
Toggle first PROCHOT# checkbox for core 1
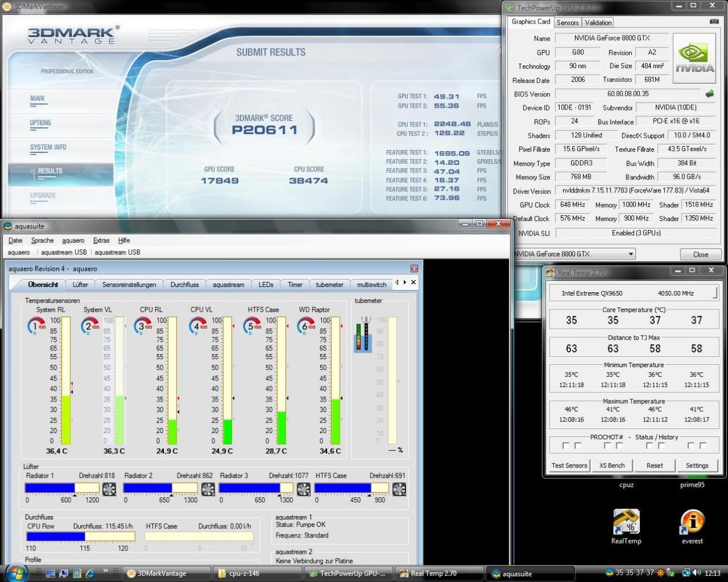566,446
